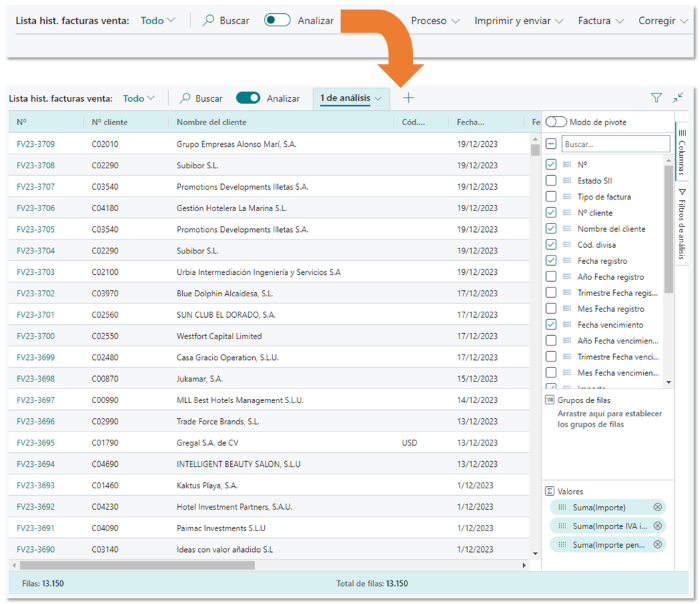Grab the drag handle of Estado SII field
Viewport: 700px width, 604px height.
(x=567, y=180)
